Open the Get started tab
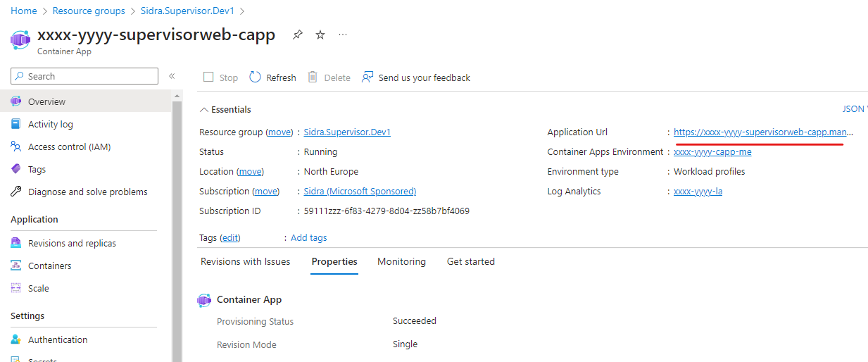Viewport: 868px width, 362px height. click(470, 261)
